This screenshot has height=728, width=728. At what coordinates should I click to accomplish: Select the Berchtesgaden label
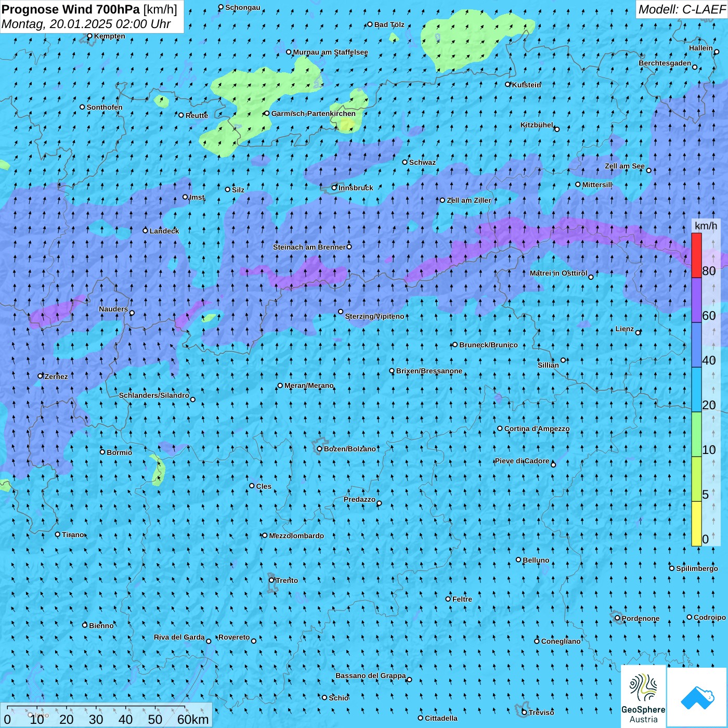[x=665, y=63]
